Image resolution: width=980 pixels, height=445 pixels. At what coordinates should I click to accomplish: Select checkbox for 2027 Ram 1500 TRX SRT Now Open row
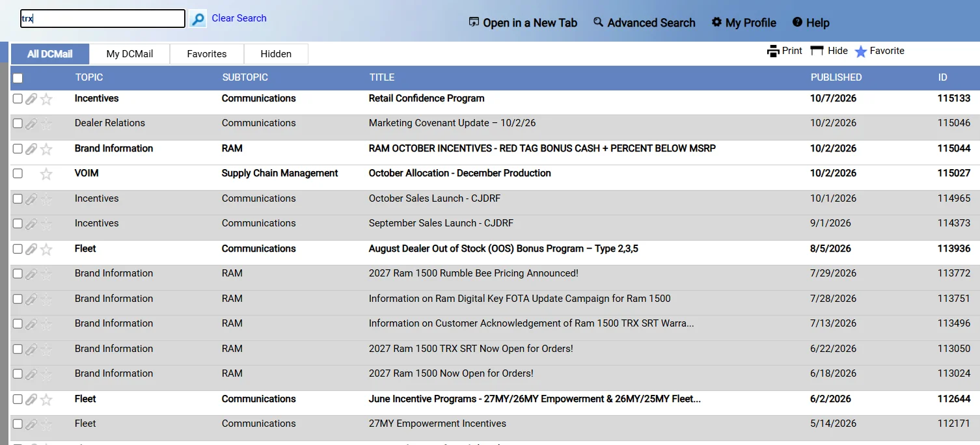tap(18, 349)
